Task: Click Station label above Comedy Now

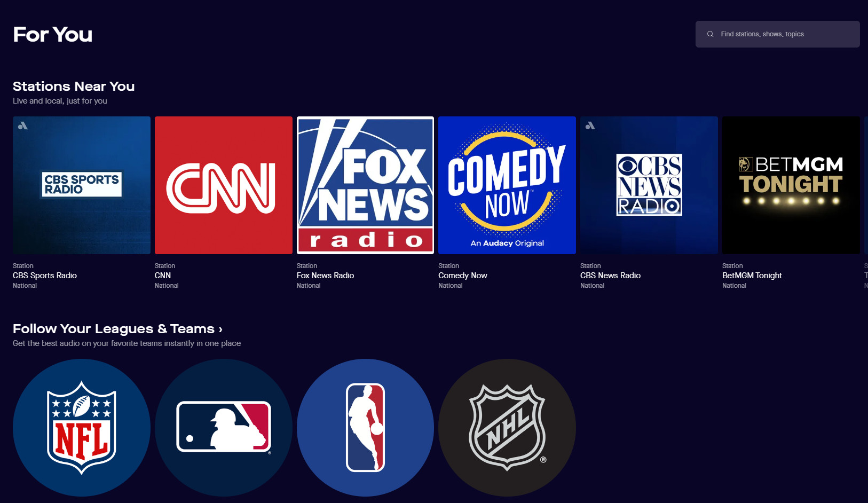Action: tap(449, 266)
